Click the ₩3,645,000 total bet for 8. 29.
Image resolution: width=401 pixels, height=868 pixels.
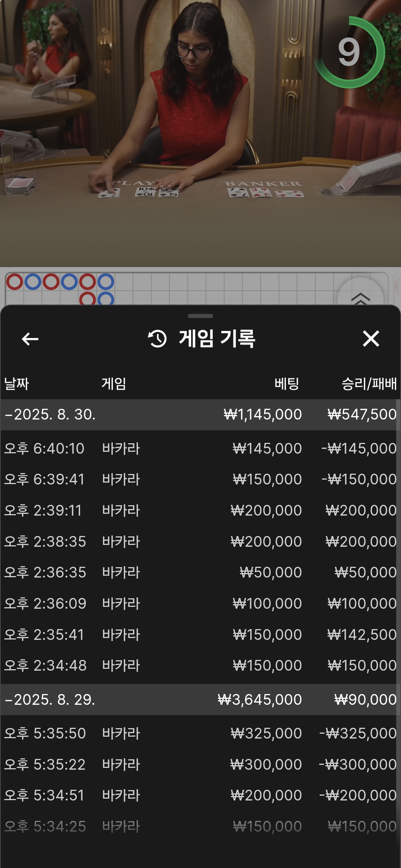pos(260,700)
